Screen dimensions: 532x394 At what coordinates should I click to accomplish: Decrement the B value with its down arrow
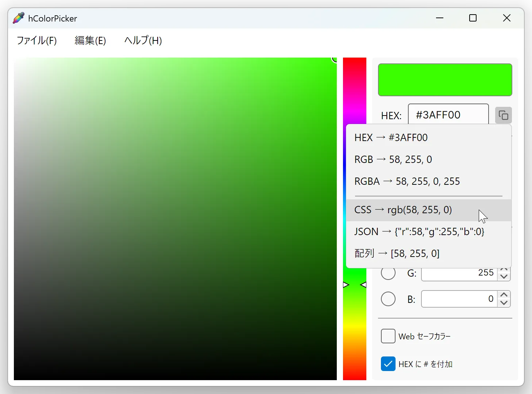[x=504, y=303]
